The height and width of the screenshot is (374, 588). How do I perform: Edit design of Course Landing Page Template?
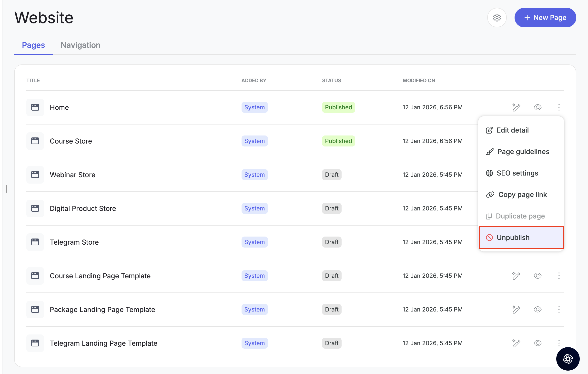point(516,276)
